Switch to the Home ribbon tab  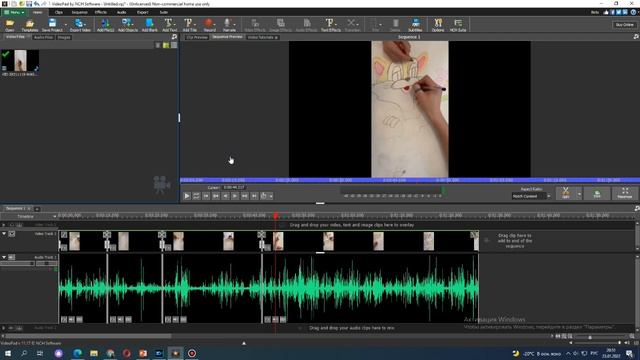click(38, 12)
